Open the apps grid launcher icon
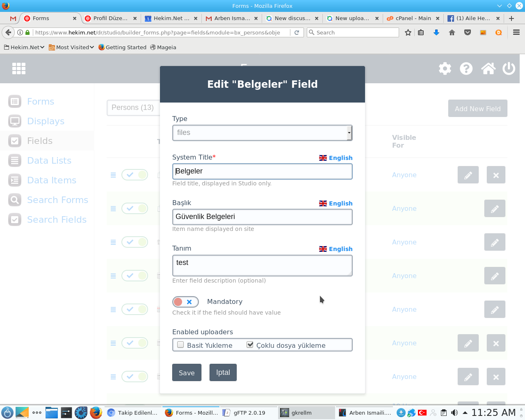 [x=19, y=68]
